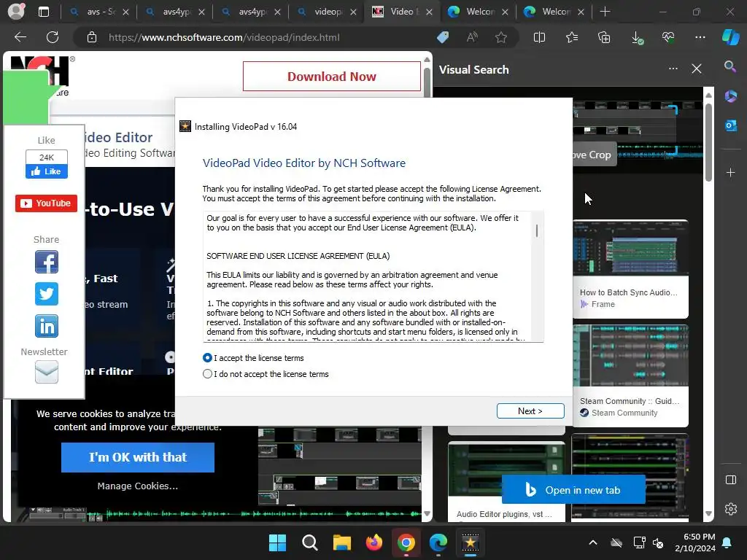Open the Downloads icon

point(637,37)
